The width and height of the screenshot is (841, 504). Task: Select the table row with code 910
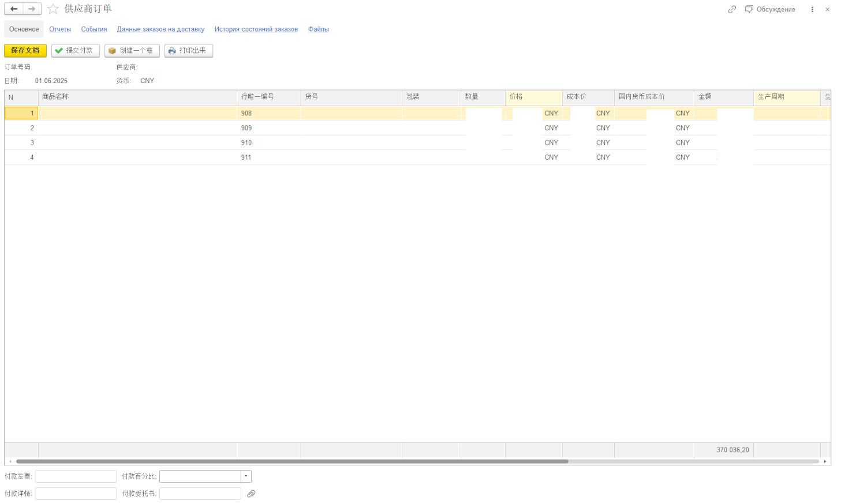[x=246, y=142]
